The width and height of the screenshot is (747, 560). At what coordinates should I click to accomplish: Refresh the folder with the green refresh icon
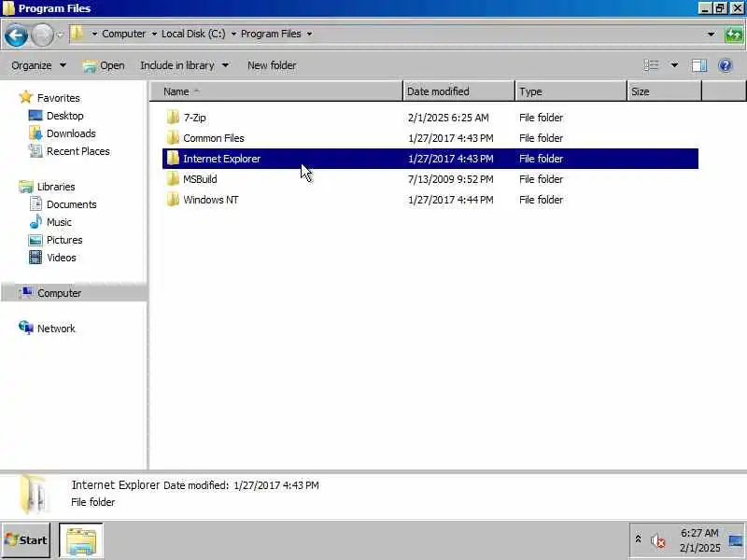(734, 35)
